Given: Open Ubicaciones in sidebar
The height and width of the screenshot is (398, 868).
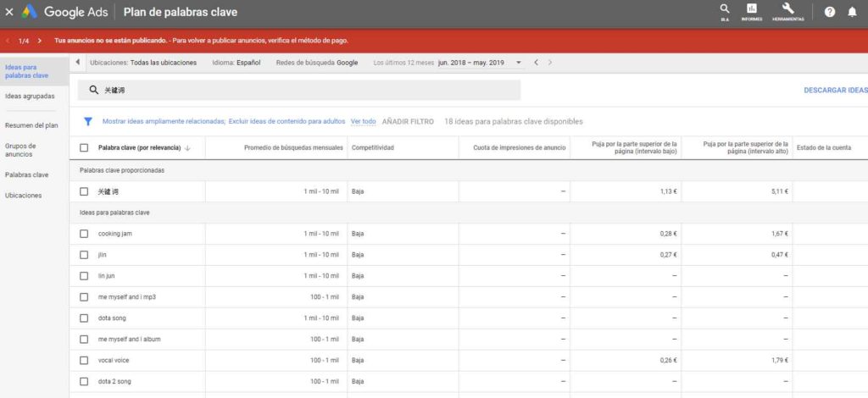Looking at the screenshot, I should (23, 196).
